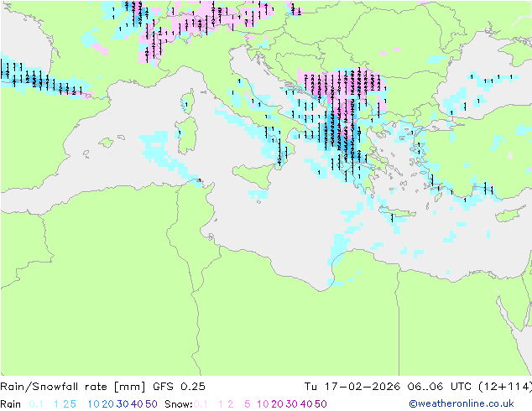The height and width of the screenshot is (411, 532).
Task: Click the 'Tu 17-02-2026' date text
Action: [352, 387]
